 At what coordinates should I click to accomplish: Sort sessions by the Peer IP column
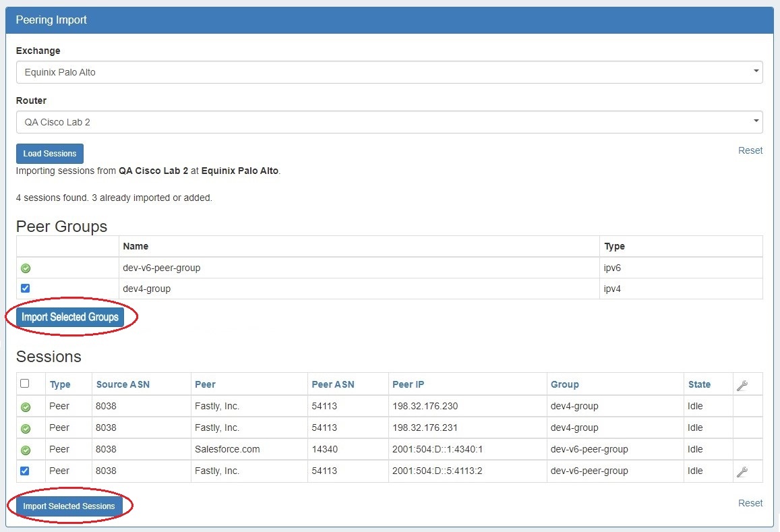click(x=408, y=384)
